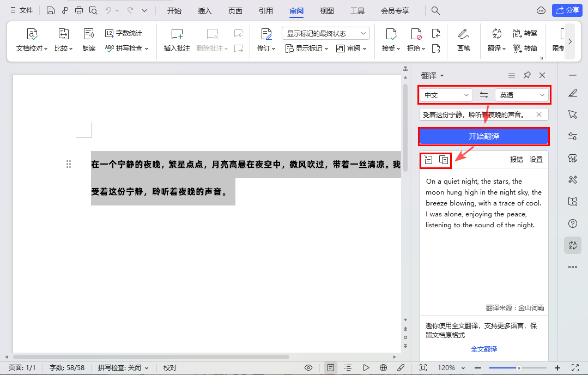Switch to 开始 tab

tap(174, 11)
